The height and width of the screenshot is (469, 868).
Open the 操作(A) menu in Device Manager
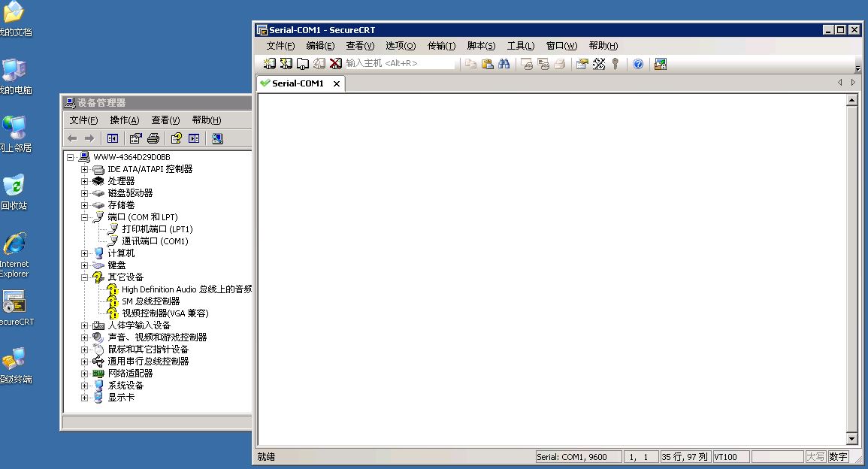click(x=125, y=120)
